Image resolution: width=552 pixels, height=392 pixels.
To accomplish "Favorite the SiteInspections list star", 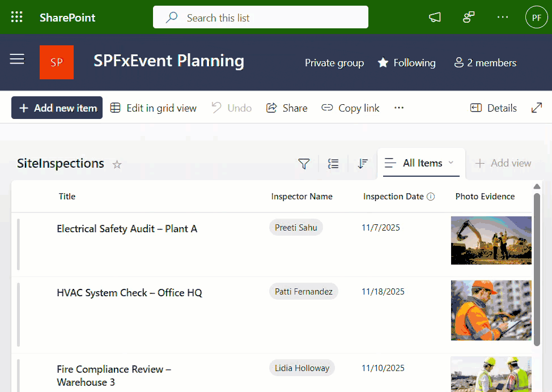I will tap(117, 164).
